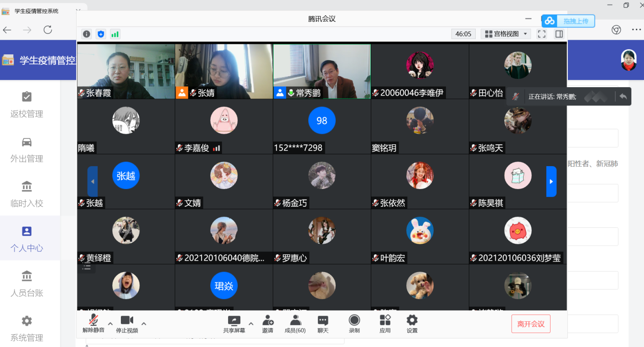Expand audio options arrow beside 解除静音
644x347 pixels.
(110, 324)
